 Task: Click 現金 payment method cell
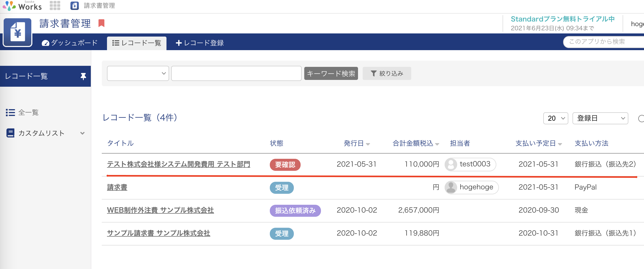[581, 210]
